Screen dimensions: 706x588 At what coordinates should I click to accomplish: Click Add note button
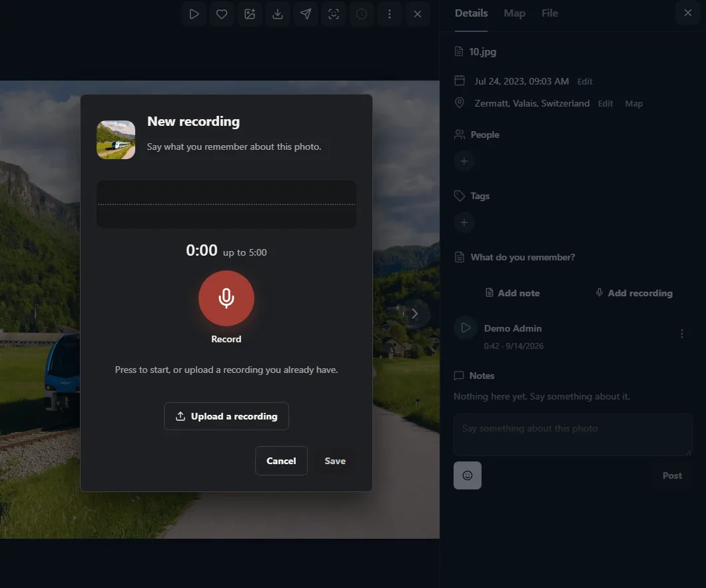tap(512, 293)
